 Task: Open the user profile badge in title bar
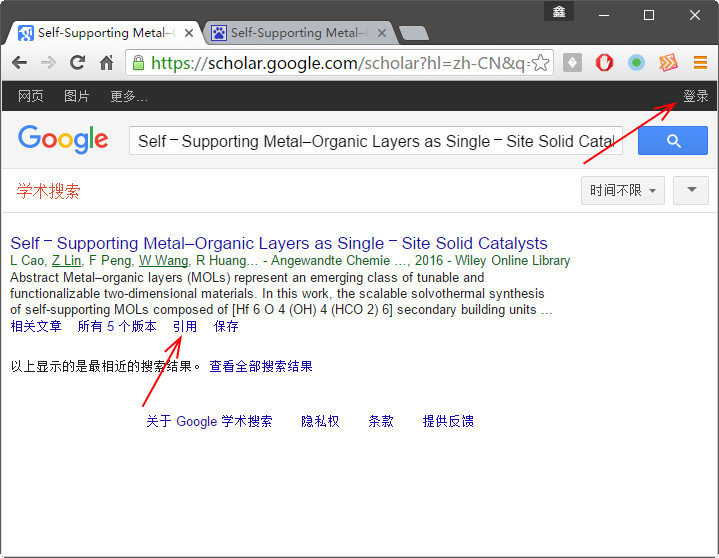click(559, 11)
